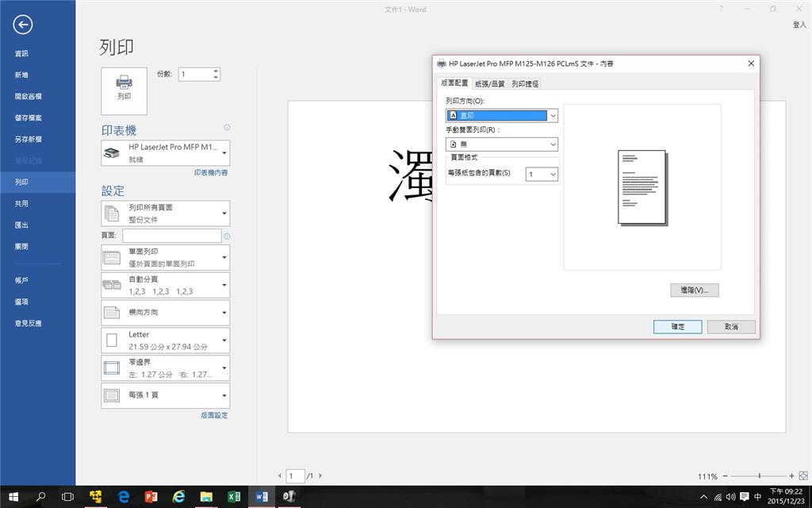Image resolution: width=812 pixels, height=508 pixels.
Task: Switch to the 版面配置 tab
Action: (454, 83)
